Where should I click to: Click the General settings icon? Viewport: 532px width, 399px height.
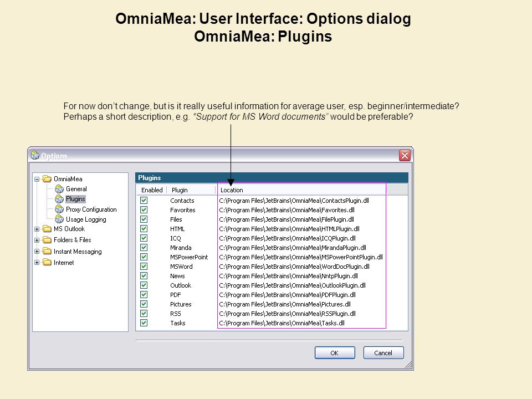(59, 189)
